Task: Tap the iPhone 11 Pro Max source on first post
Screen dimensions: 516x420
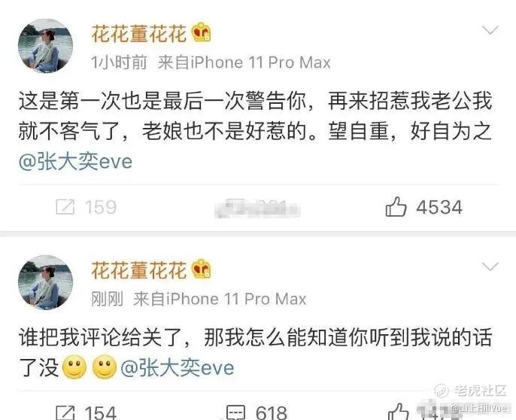Action: 244,62
